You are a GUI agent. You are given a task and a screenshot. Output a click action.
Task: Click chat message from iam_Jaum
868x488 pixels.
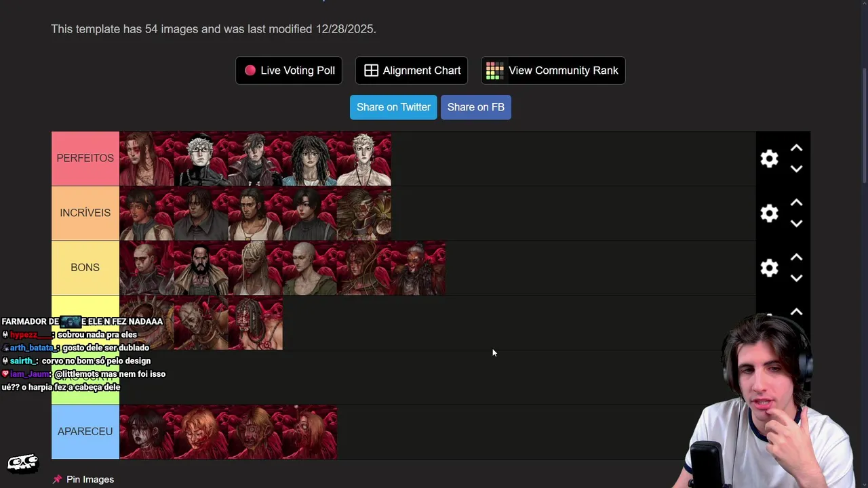83,380
